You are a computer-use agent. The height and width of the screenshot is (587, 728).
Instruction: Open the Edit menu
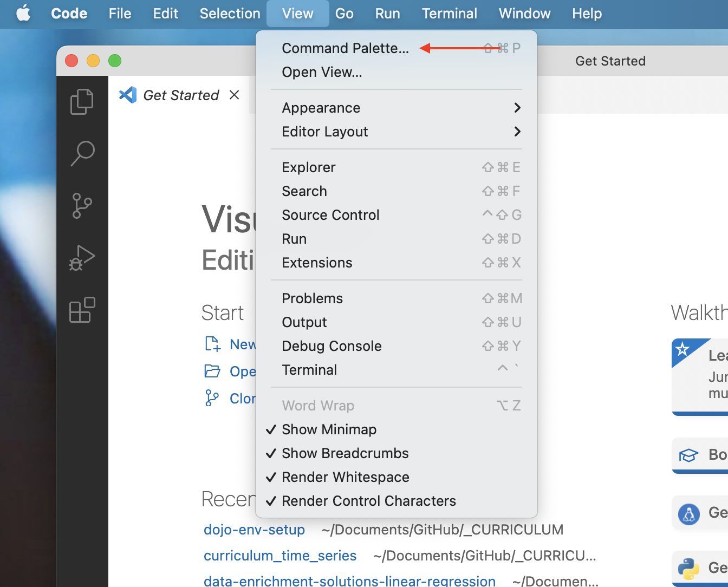click(x=165, y=13)
